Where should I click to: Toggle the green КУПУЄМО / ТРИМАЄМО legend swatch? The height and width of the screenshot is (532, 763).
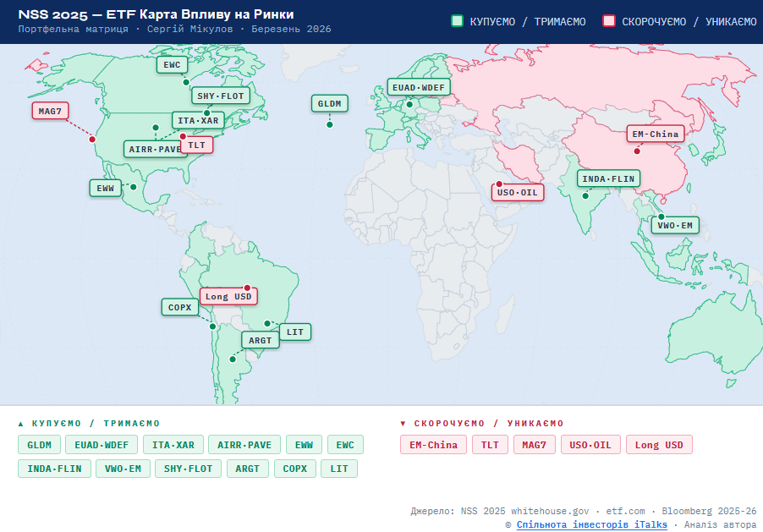(458, 21)
